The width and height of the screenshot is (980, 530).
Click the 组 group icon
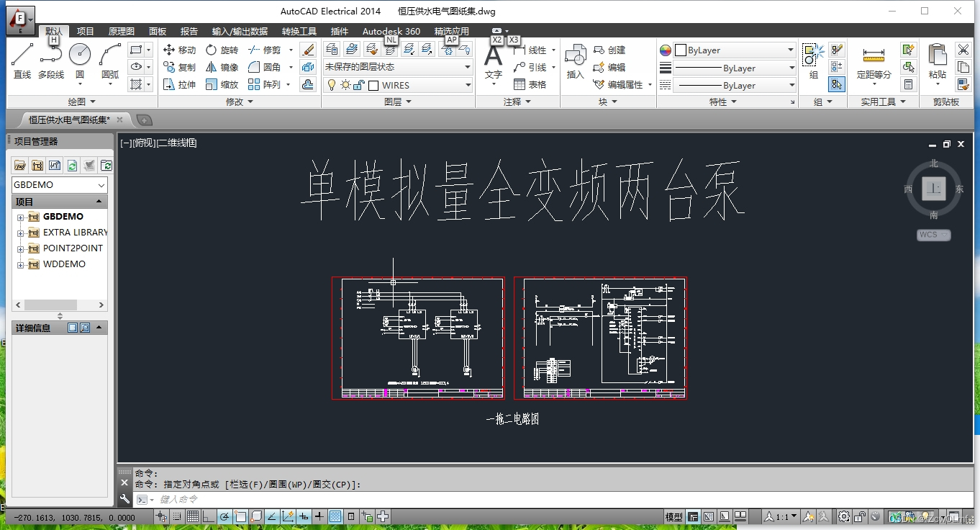814,60
